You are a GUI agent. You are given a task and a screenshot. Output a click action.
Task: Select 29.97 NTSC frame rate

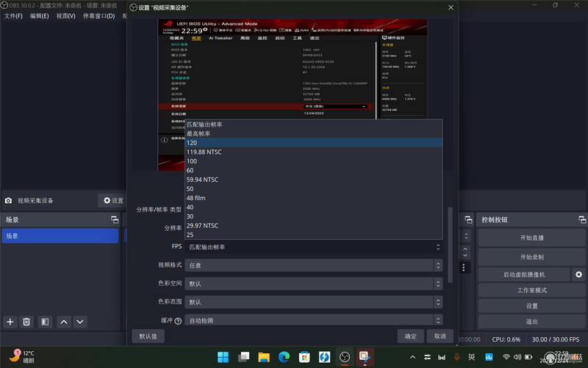pyautogui.click(x=314, y=226)
